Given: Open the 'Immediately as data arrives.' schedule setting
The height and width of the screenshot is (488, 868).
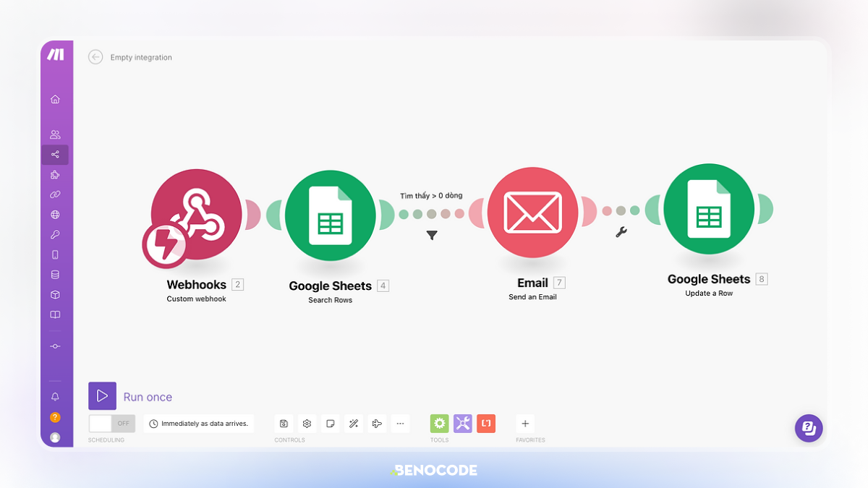Looking at the screenshot, I should [199, 424].
